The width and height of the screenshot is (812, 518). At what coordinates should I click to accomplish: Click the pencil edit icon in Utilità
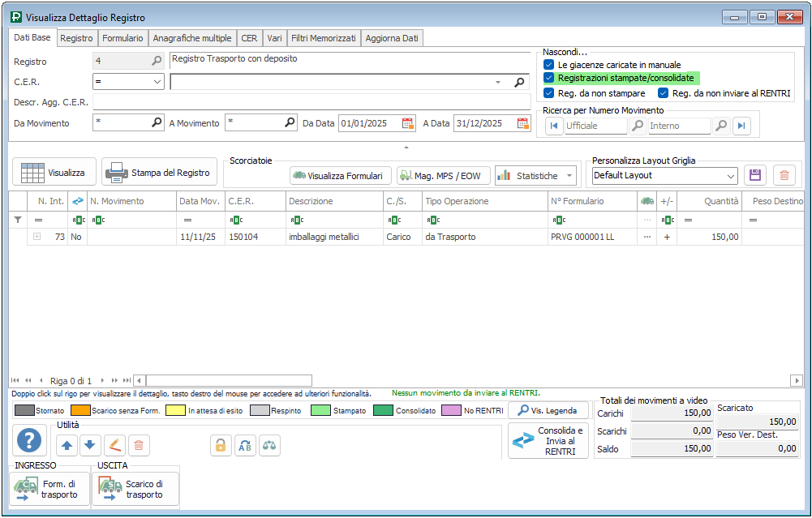114,444
